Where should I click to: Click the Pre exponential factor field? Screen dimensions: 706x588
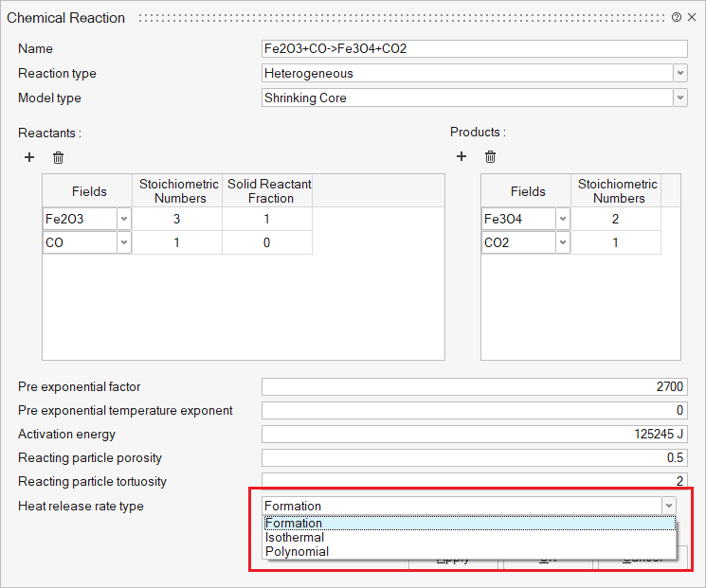[x=474, y=387]
